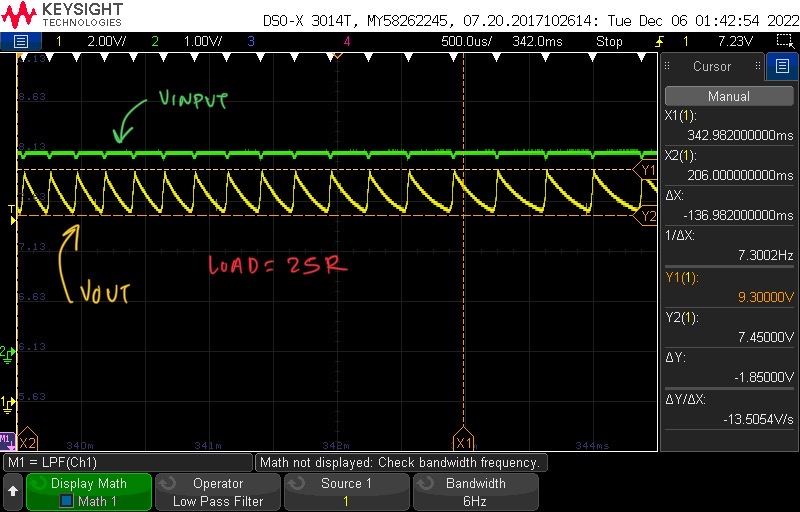Click the M1 = LPF(Ch1) label
The height and width of the screenshot is (512, 800).
(x=53, y=463)
